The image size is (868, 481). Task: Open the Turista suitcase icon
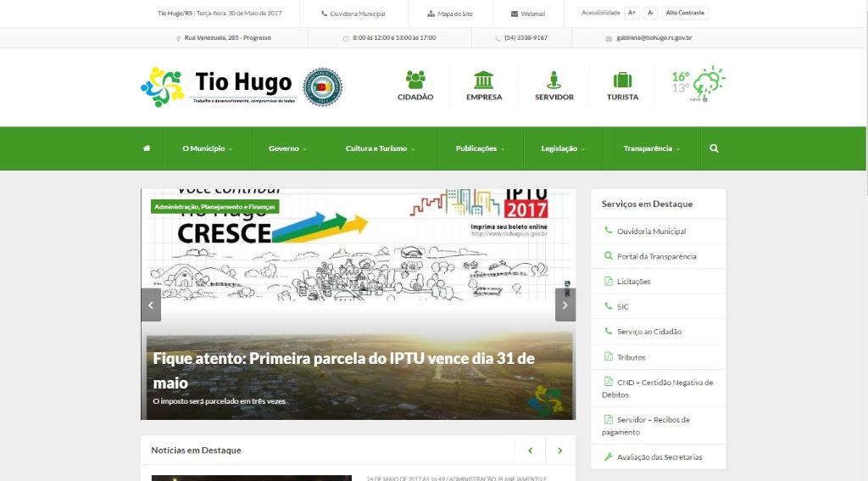[622, 80]
